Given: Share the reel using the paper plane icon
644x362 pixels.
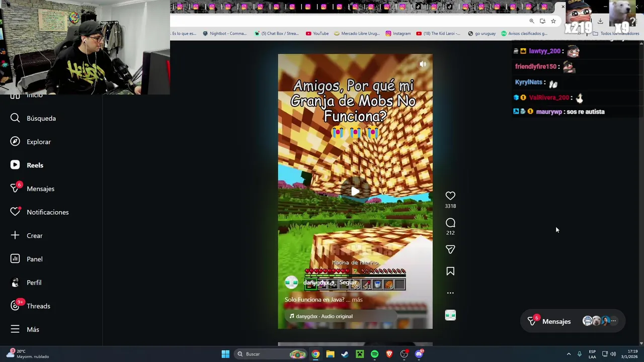Looking at the screenshot, I should (450, 249).
